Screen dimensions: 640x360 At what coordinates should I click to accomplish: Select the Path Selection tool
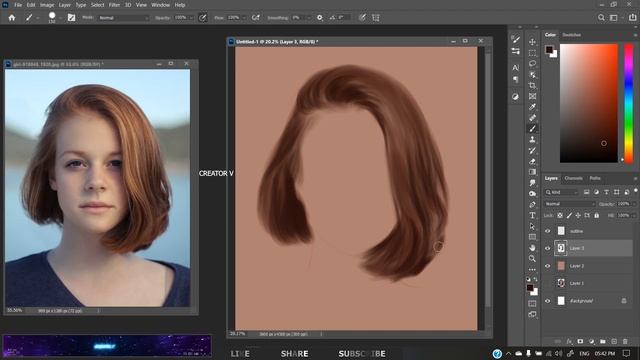tap(532, 226)
